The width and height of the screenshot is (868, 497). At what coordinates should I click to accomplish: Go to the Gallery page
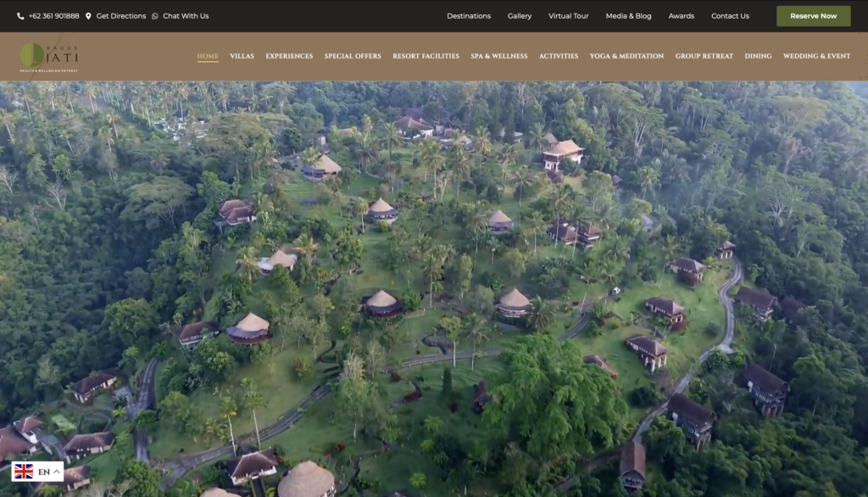pyautogui.click(x=520, y=16)
